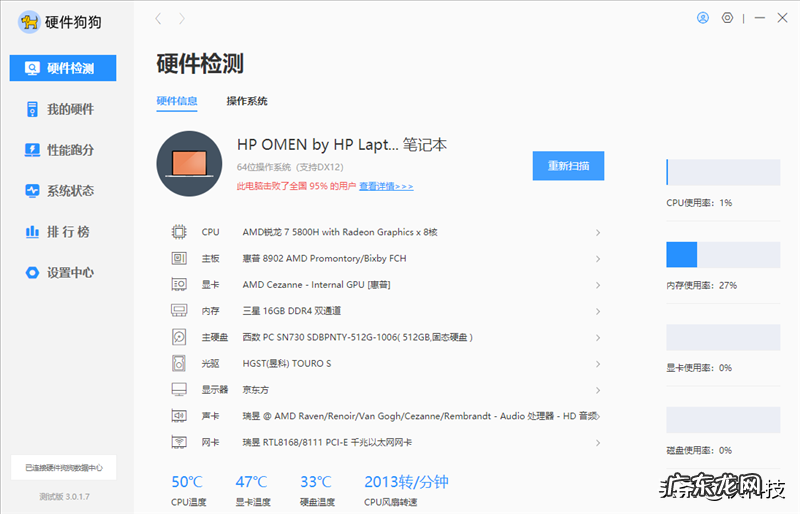
Task: Open the 查看详情>>> link
Action: [x=386, y=186]
